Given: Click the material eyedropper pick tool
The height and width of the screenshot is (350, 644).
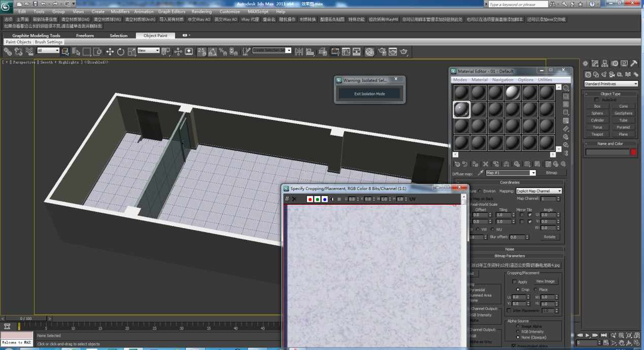Looking at the screenshot, I should (x=481, y=173).
